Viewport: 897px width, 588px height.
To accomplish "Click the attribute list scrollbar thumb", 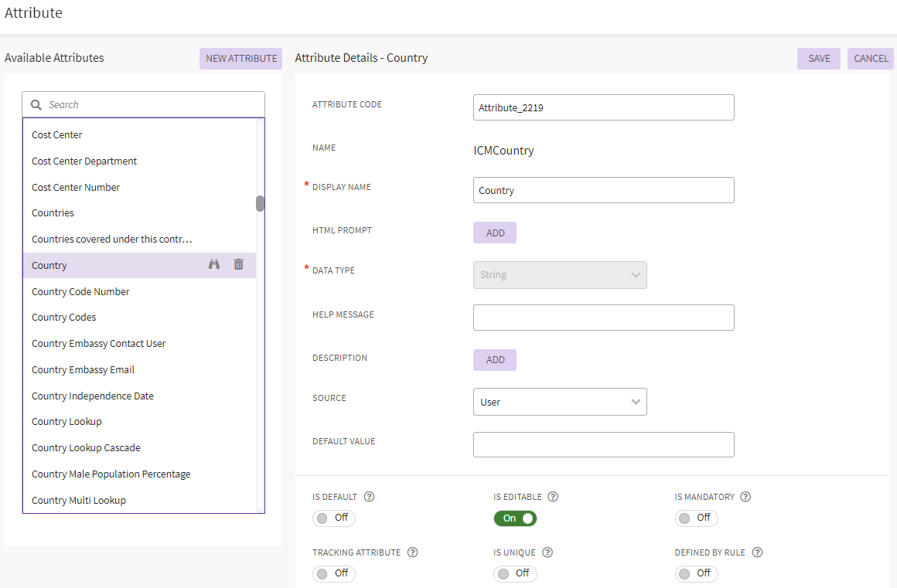I will coord(261,203).
